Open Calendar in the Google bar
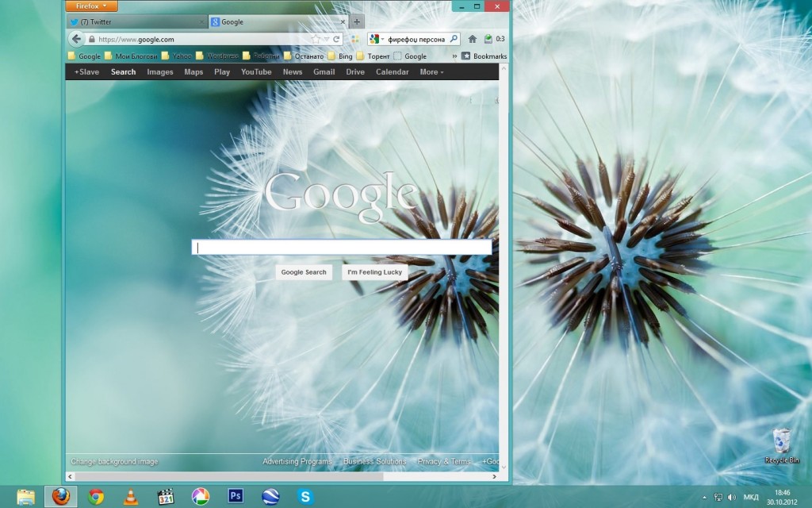812x508 pixels. coord(392,72)
